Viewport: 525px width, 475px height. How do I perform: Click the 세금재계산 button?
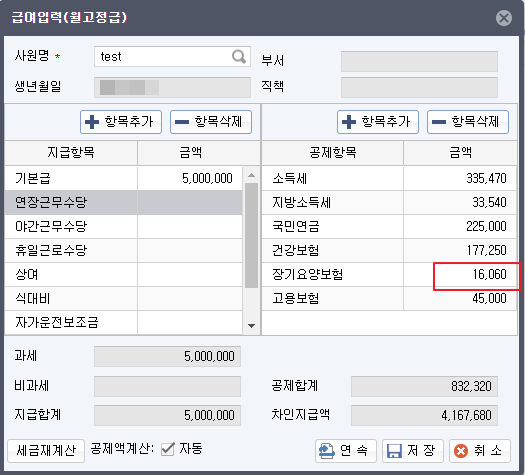[x=46, y=451]
